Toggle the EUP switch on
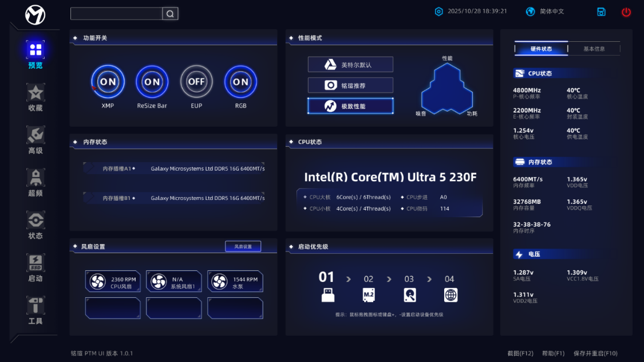 (196, 82)
